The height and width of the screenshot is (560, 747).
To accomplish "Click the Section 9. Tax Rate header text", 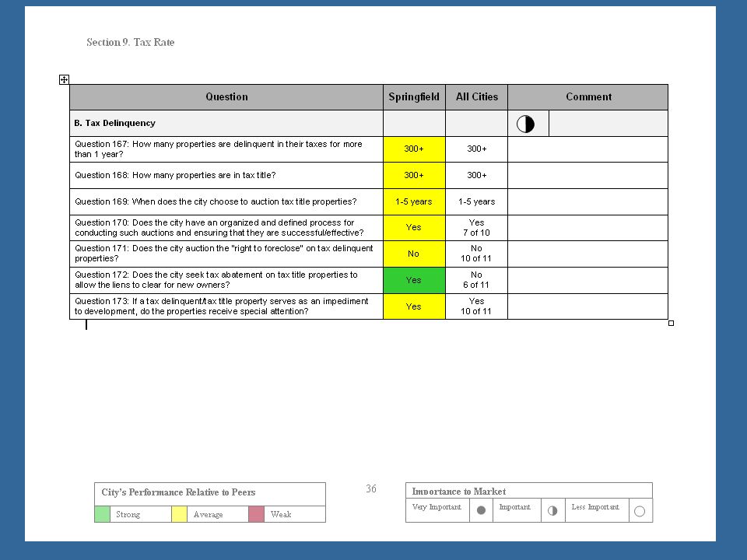I will [131, 42].
